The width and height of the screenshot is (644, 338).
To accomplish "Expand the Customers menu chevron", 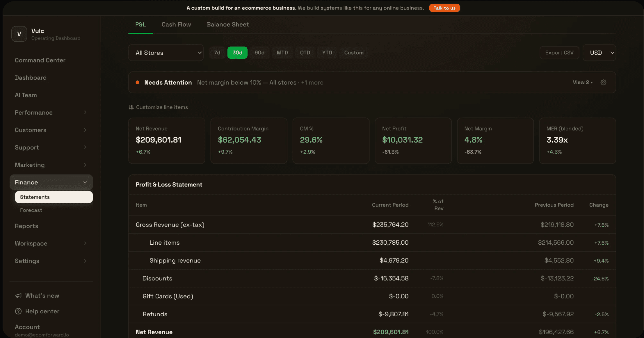I will tap(85, 130).
